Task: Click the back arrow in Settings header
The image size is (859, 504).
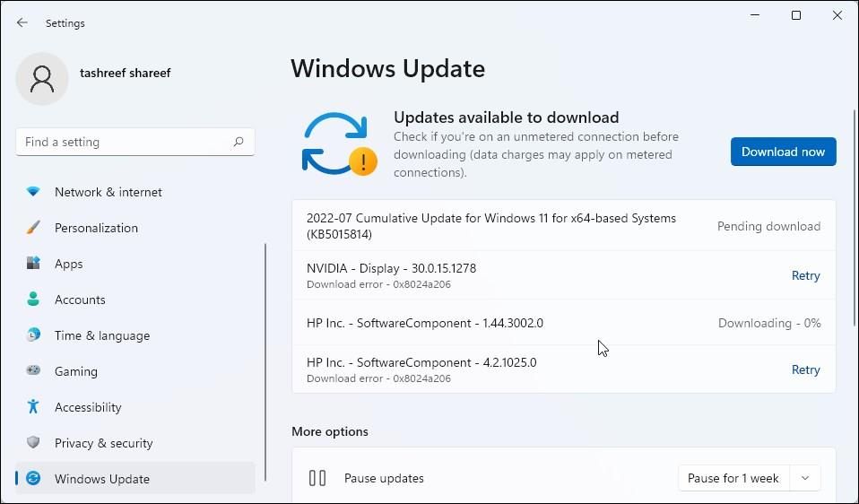Action: point(22,22)
